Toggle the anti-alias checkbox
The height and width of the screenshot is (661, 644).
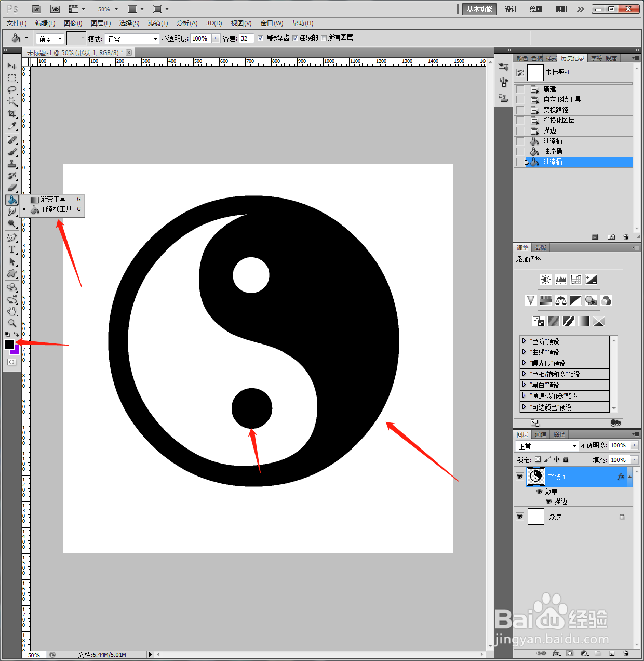[x=261, y=38]
